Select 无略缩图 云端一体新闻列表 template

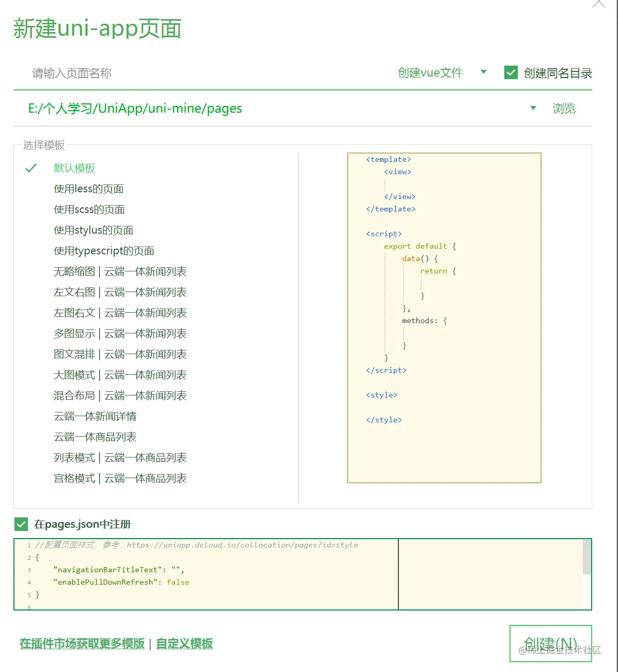(120, 271)
